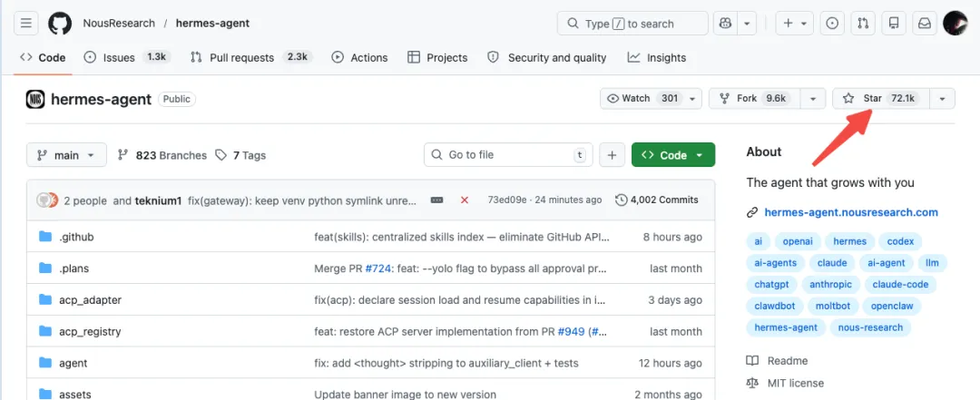The image size is (980, 400).
Task: Open teknium1 commit author link
Action: pos(158,200)
